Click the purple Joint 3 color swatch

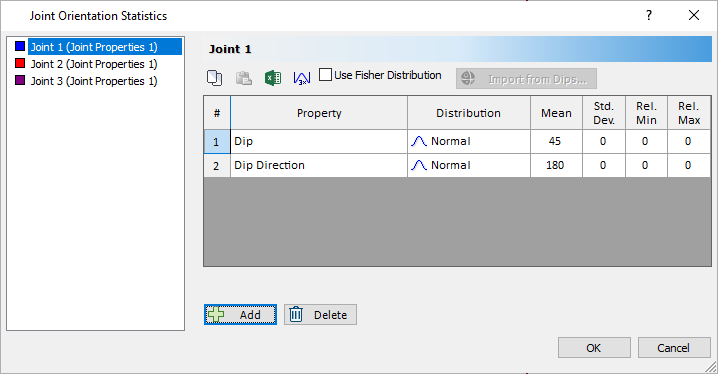pos(20,80)
